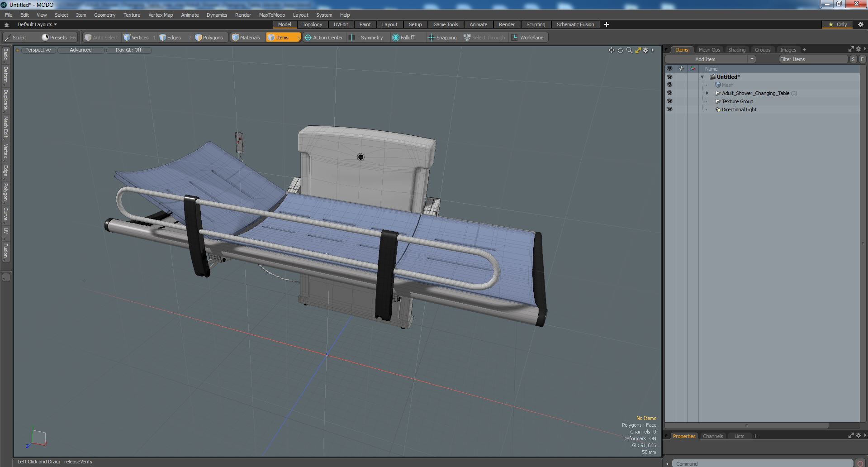This screenshot has width=868, height=467.
Task: Click the Command input field
Action: (762, 463)
